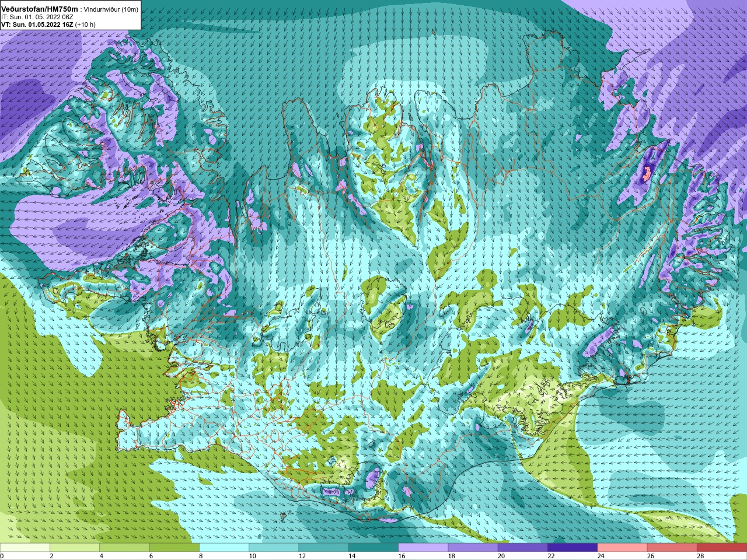
Task: Click the legend scale value '26'
Action: 651,556
